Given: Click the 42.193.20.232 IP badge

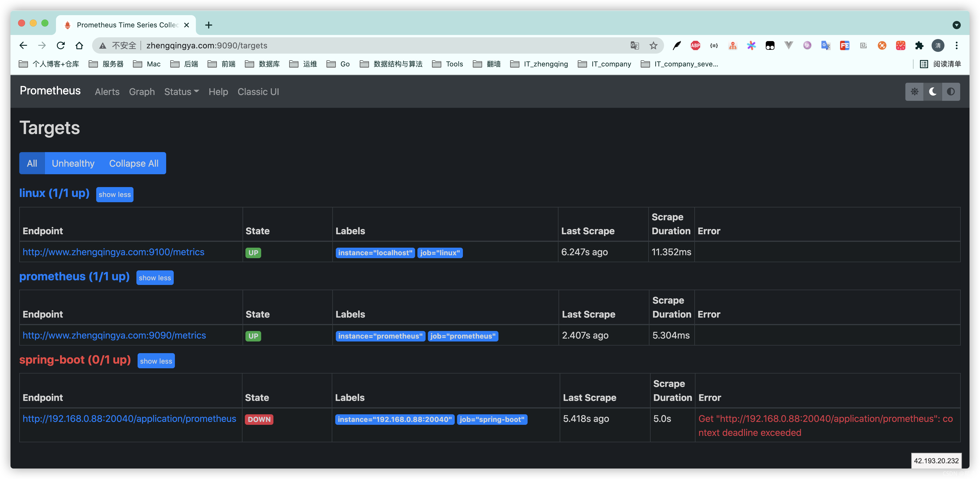Looking at the screenshot, I should click(936, 460).
